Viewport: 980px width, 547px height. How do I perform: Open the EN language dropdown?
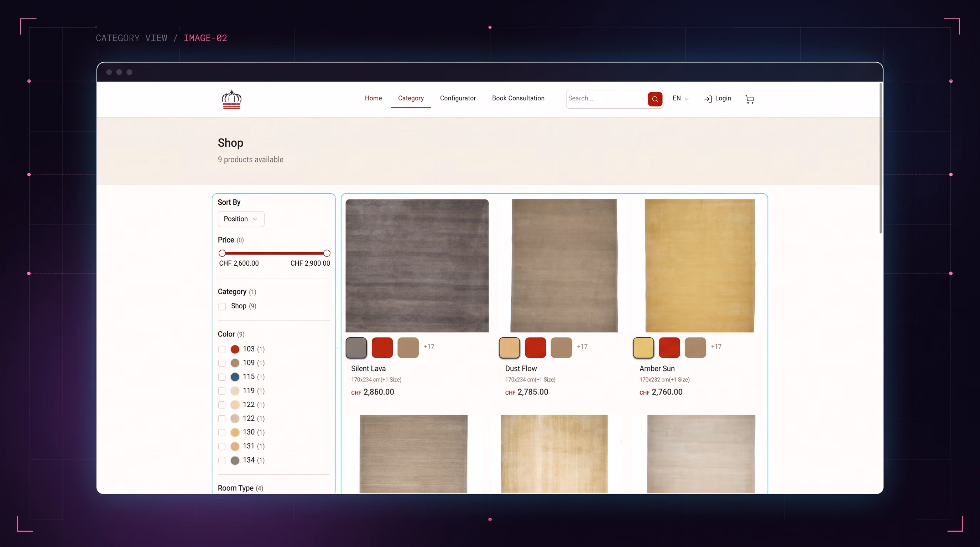(x=680, y=98)
